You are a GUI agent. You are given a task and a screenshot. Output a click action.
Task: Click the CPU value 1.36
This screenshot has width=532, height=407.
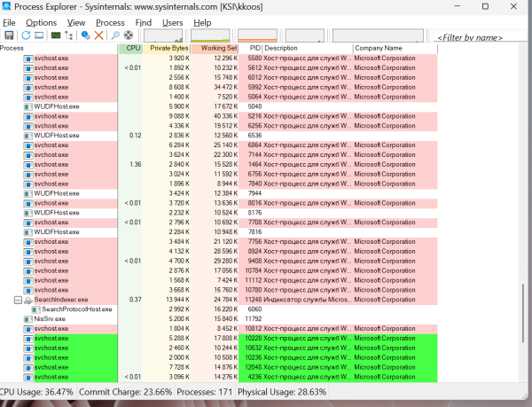[136, 165]
